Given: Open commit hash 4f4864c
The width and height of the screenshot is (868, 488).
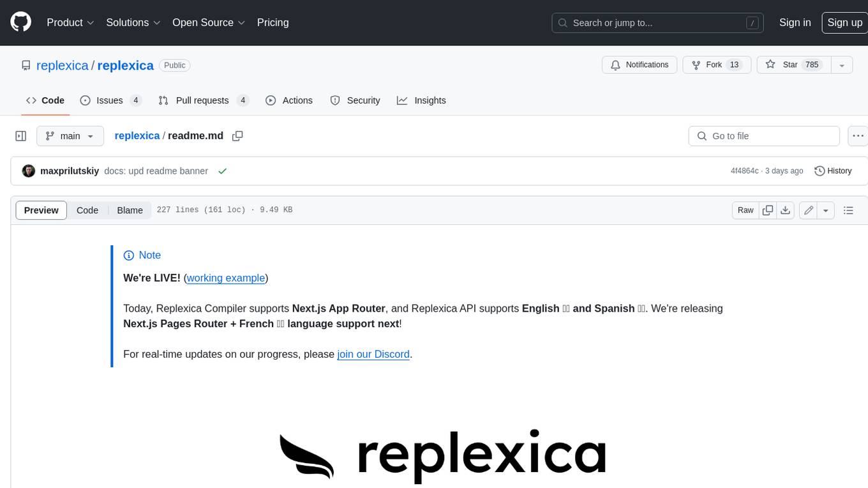Looking at the screenshot, I should coord(745,171).
